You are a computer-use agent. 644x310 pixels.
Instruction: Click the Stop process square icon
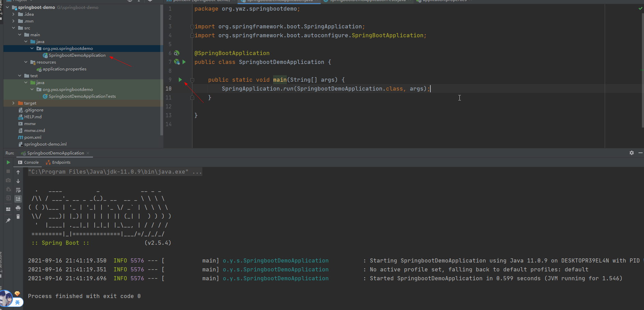pyautogui.click(x=8, y=171)
